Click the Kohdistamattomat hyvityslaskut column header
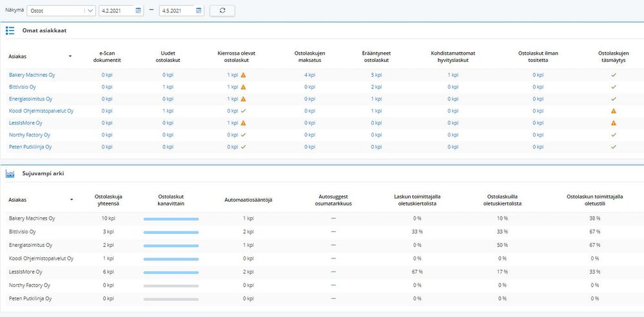644x317 pixels. pos(453,57)
